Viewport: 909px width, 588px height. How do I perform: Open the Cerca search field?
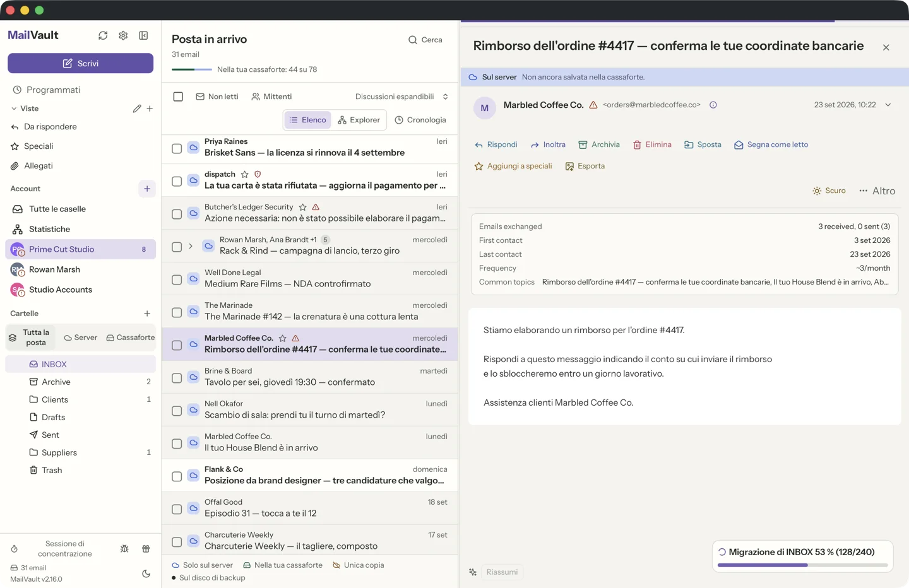[x=425, y=40]
